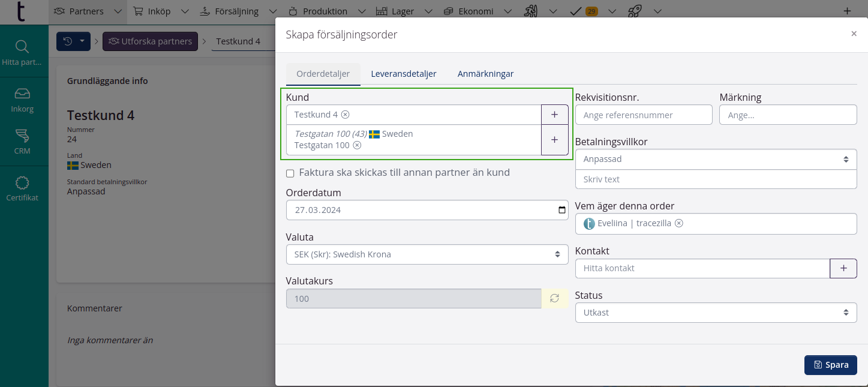Select the CRM icon in the sidebar
This screenshot has width=868, height=387.
coord(23,142)
